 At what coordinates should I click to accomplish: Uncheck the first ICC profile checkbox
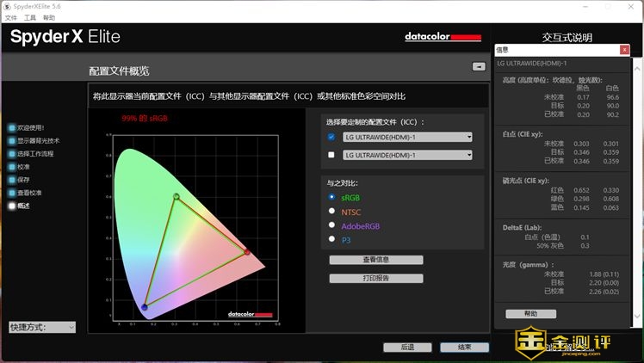pyautogui.click(x=331, y=137)
